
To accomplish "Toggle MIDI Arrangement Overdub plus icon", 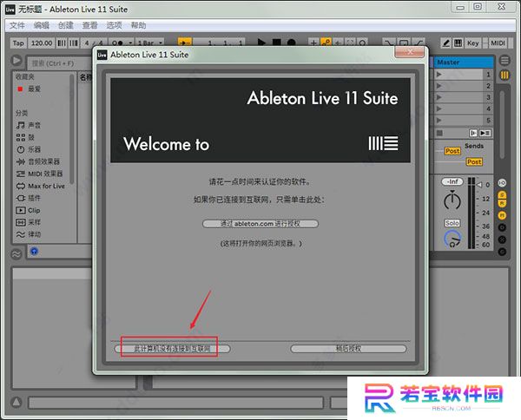I will pos(313,43).
